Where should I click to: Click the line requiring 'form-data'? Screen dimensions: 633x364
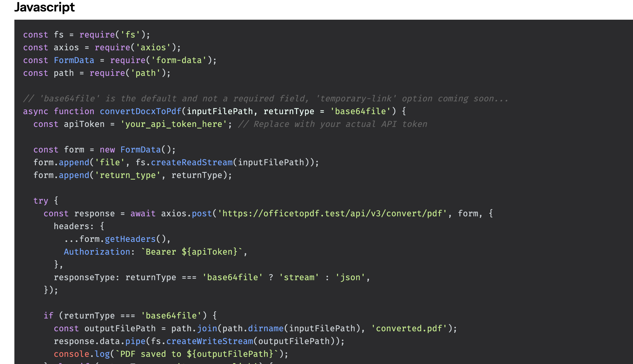coord(120,60)
